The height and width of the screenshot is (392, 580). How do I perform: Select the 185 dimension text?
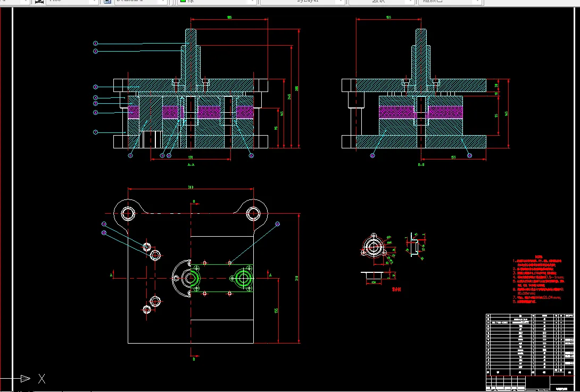(229, 18)
